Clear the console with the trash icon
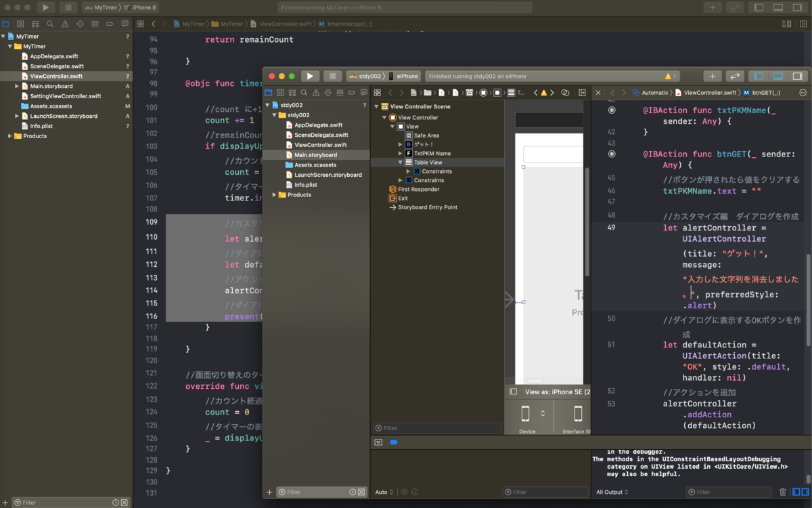 coord(783,492)
